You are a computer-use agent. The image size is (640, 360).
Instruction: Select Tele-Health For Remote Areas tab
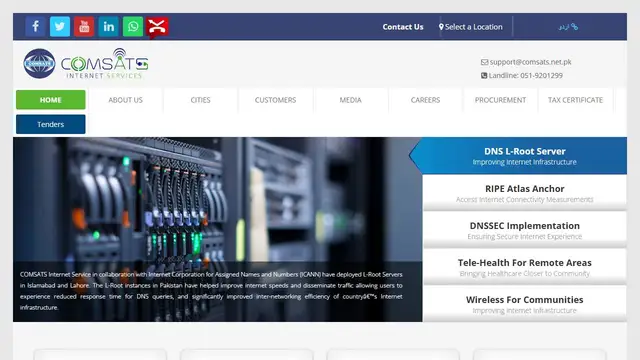524,267
